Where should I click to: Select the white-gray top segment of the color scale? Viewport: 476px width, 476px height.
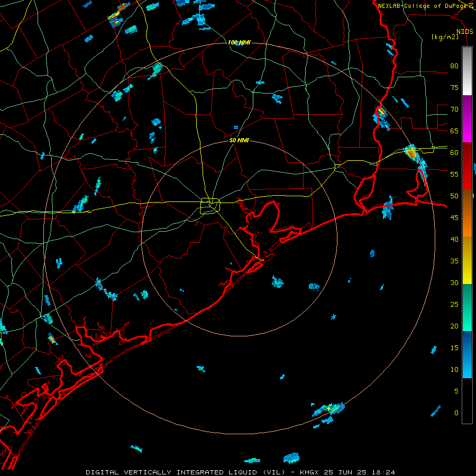[467, 71]
